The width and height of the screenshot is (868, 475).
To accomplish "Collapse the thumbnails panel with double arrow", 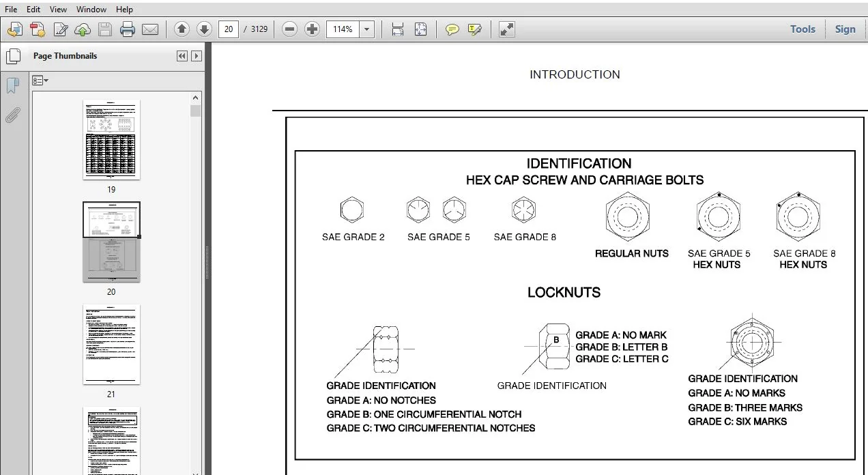I will [x=182, y=57].
